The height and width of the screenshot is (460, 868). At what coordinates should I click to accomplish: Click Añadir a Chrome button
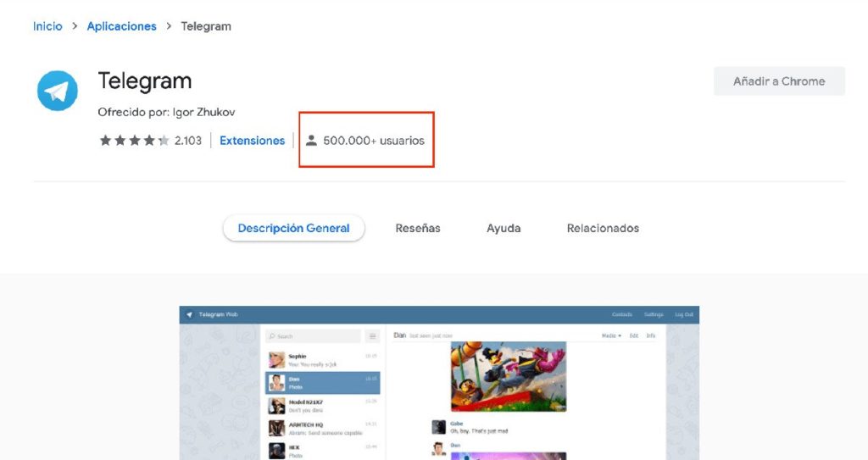(x=779, y=81)
